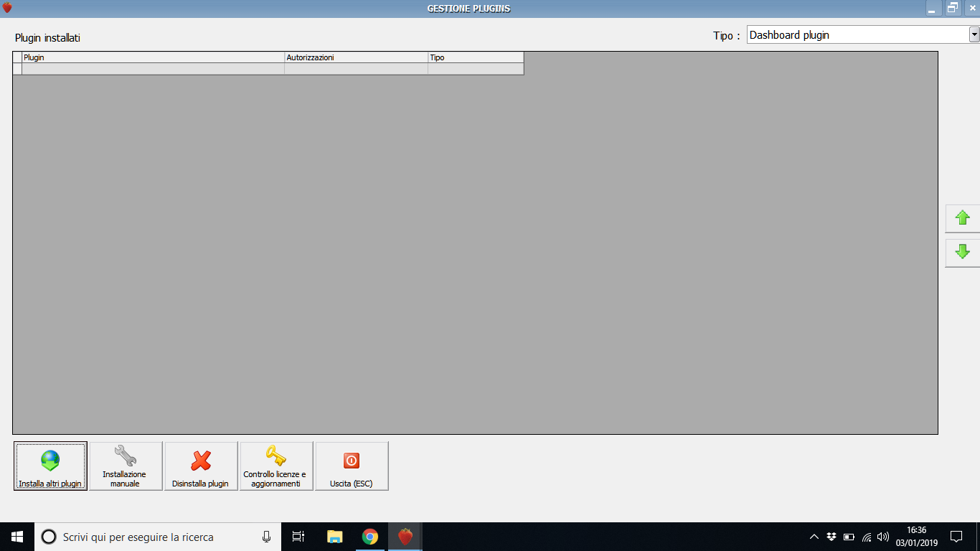
Task: Click Disinstalla plugin red X button
Action: pyautogui.click(x=201, y=466)
